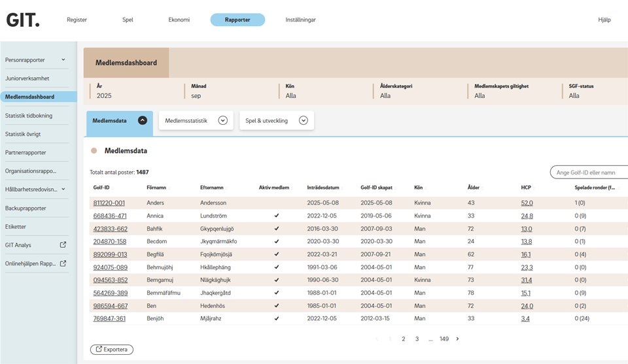628x364 pixels.
Task: Open Onlinehjälpen external link icon
Action: (63, 264)
